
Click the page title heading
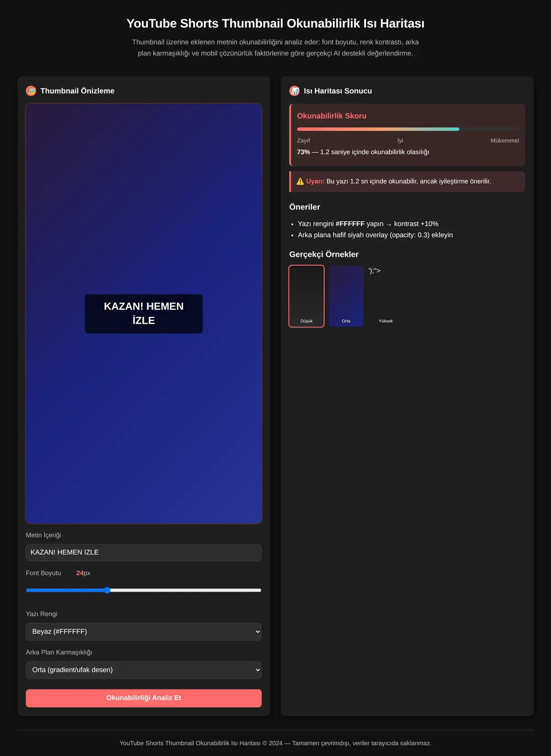pos(275,23)
